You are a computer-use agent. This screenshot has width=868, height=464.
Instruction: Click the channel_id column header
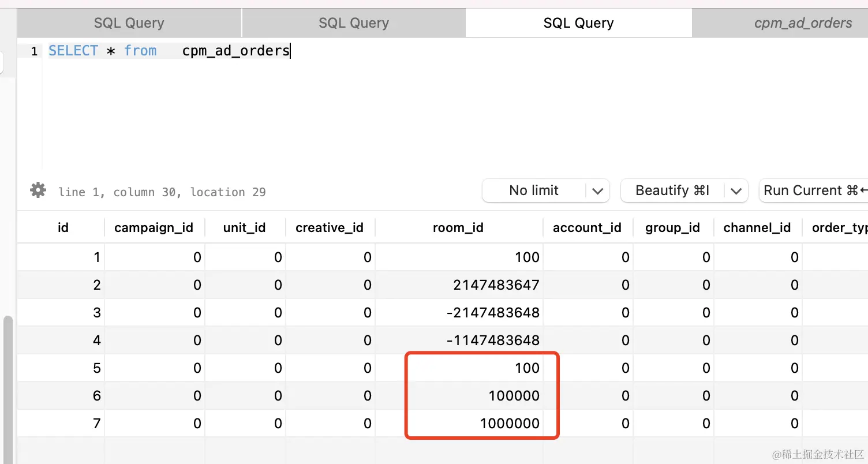click(x=757, y=227)
